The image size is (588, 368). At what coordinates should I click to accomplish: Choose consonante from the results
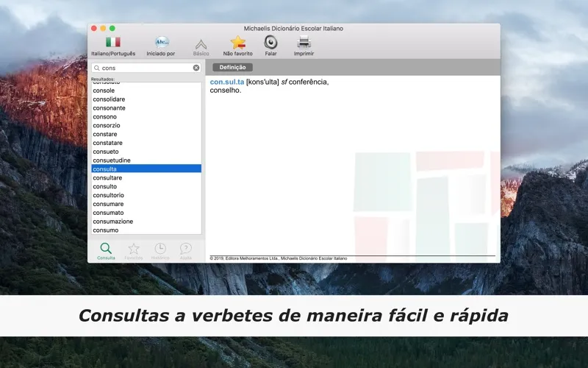pyautogui.click(x=110, y=107)
